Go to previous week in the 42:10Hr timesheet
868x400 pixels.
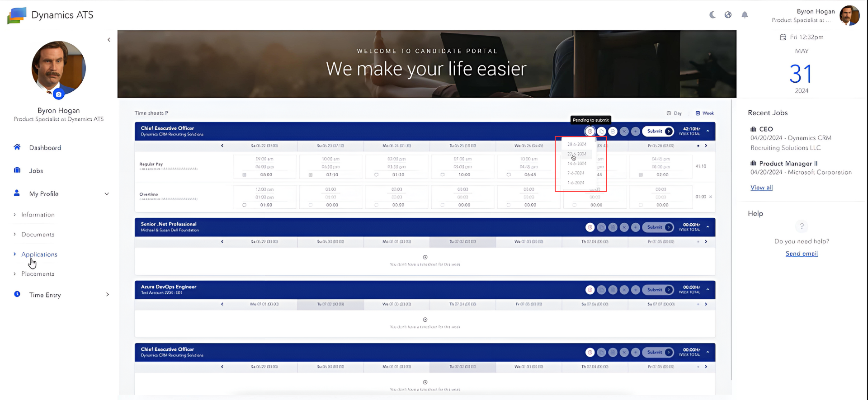point(222,146)
